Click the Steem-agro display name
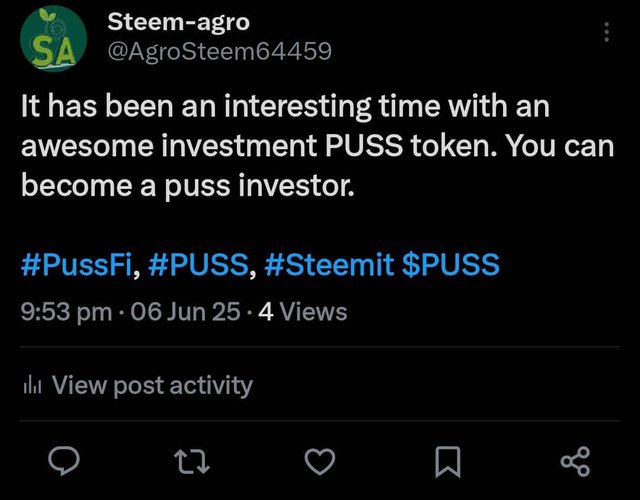Viewport: 640px width, 500px height. (178, 22)
